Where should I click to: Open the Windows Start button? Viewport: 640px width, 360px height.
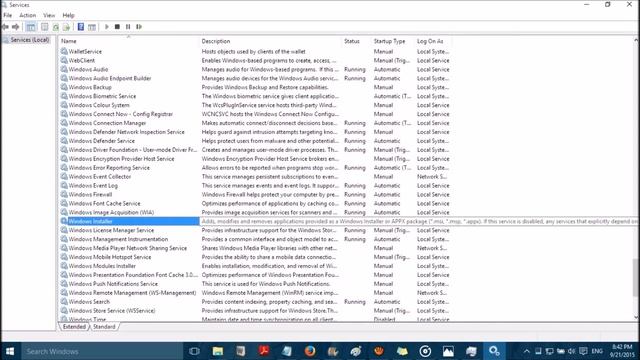10,351
